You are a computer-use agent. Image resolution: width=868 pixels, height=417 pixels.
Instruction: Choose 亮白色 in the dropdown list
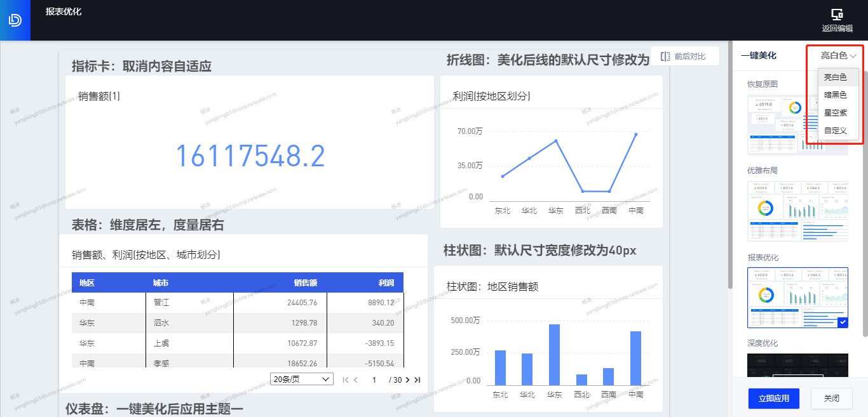pos(835,77)
